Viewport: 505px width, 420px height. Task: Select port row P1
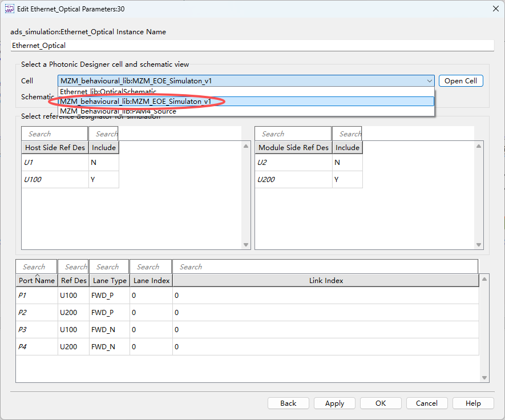(x=37, y=296)
